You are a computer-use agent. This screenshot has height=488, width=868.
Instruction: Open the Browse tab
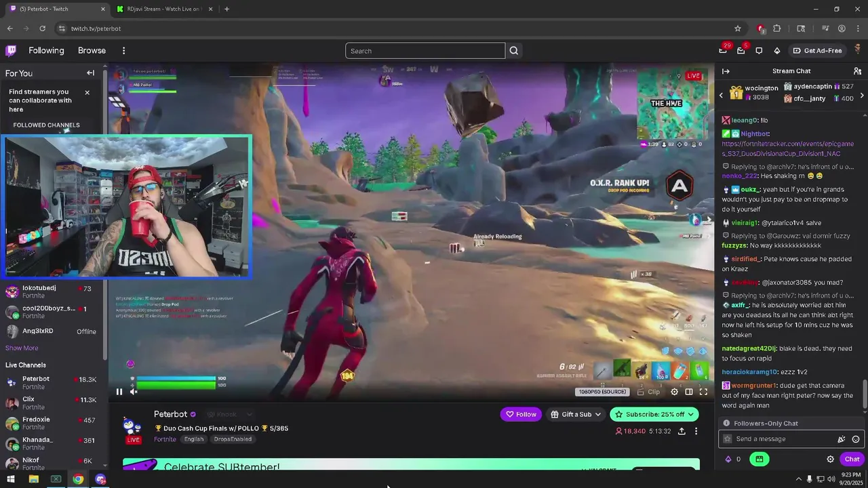point(92,50)
